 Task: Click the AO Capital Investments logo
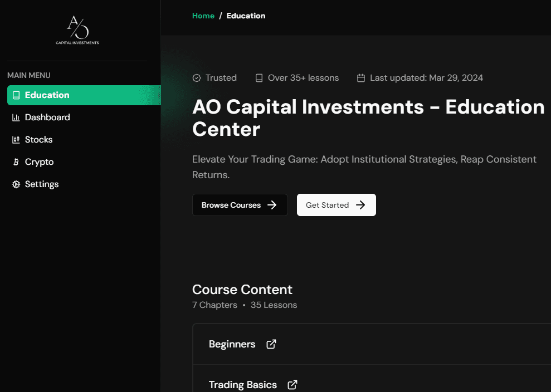coord(77,30)
